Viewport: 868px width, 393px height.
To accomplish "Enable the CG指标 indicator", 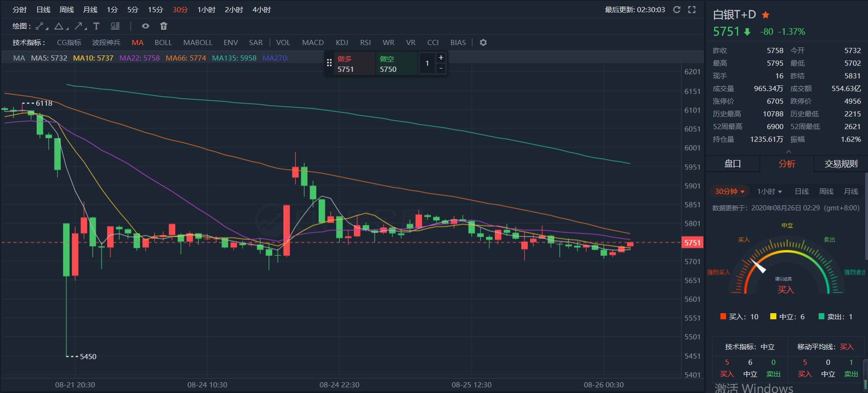I will 69,42.
